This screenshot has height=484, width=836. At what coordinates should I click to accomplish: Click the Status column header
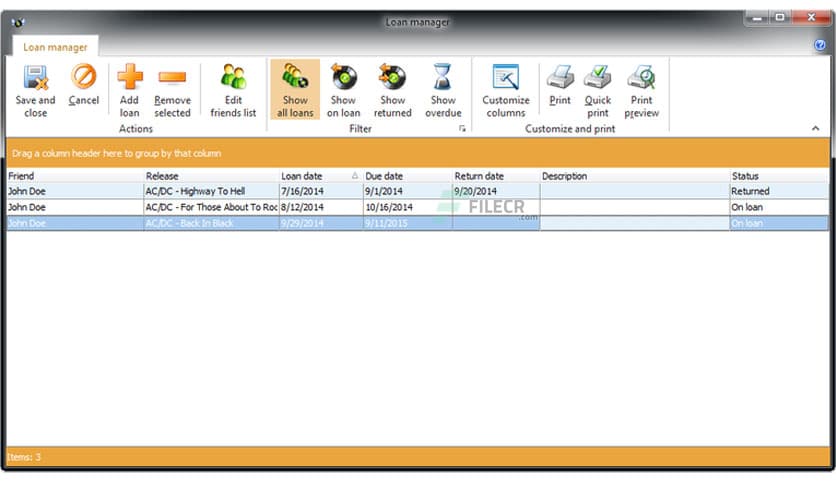coord(778,176)
